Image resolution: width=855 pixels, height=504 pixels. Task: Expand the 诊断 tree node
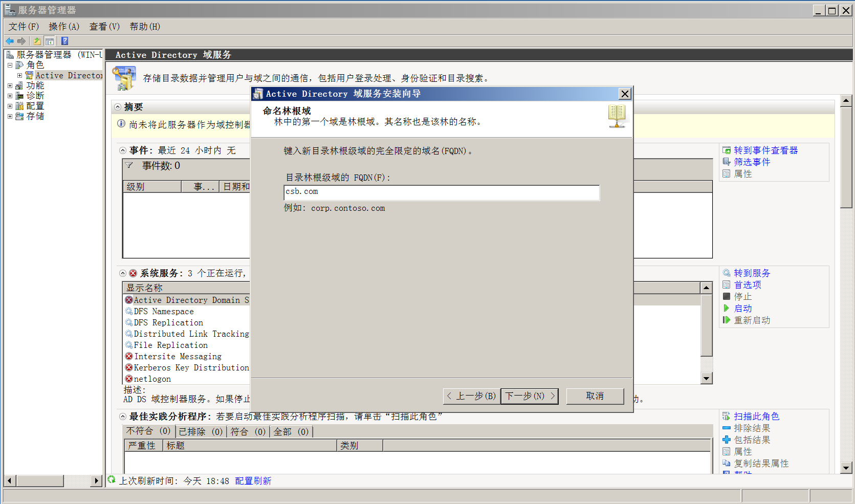tap(10, 96)
